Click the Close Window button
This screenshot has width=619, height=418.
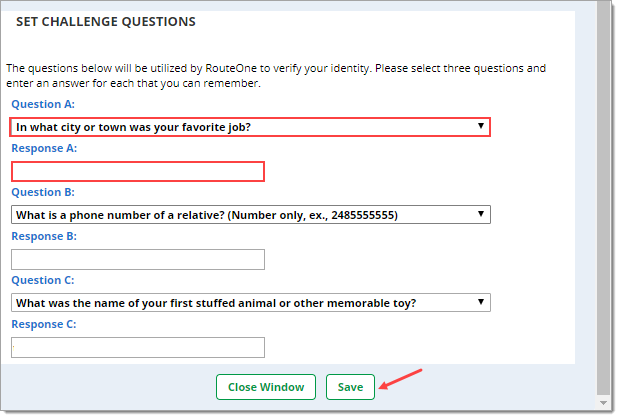tap(266, 387)
